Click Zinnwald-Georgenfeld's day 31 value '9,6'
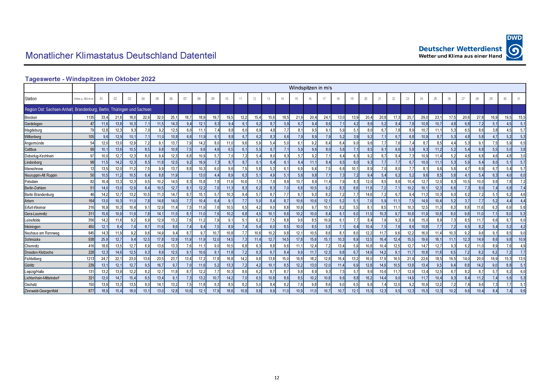This screenshot has width=554, height=392. pyautogui.click(x=523, y=291)
